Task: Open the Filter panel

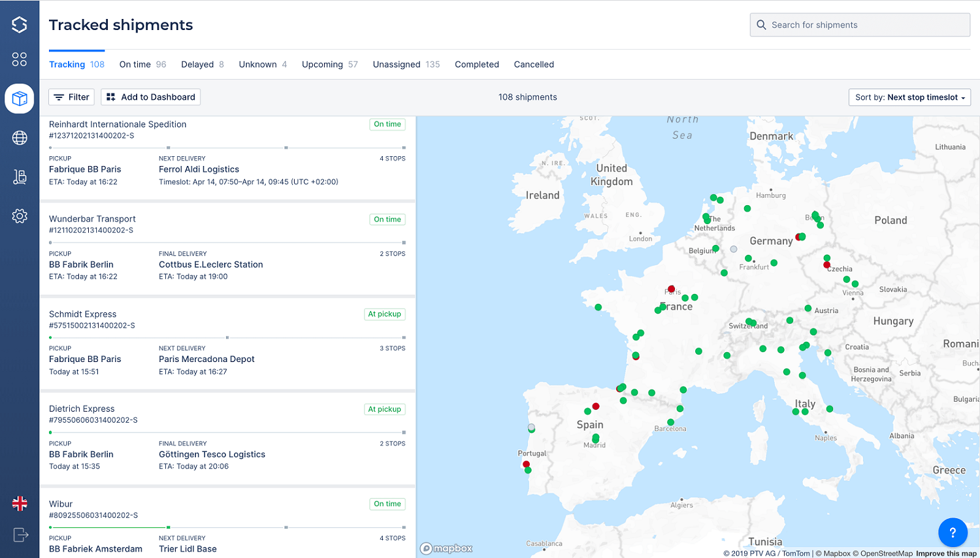Action: pos(71,97)
